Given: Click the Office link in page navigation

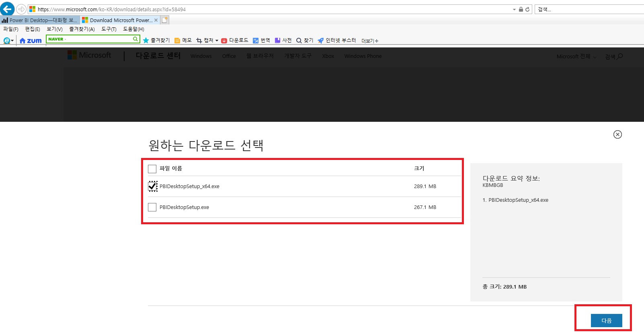Looking at the screenshot, I should click(x=229, y=56).
